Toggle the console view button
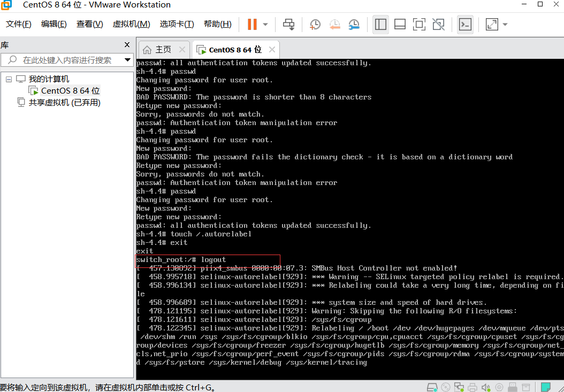The image size is (564, 392). pyautogui.click(x=465, y=25)
